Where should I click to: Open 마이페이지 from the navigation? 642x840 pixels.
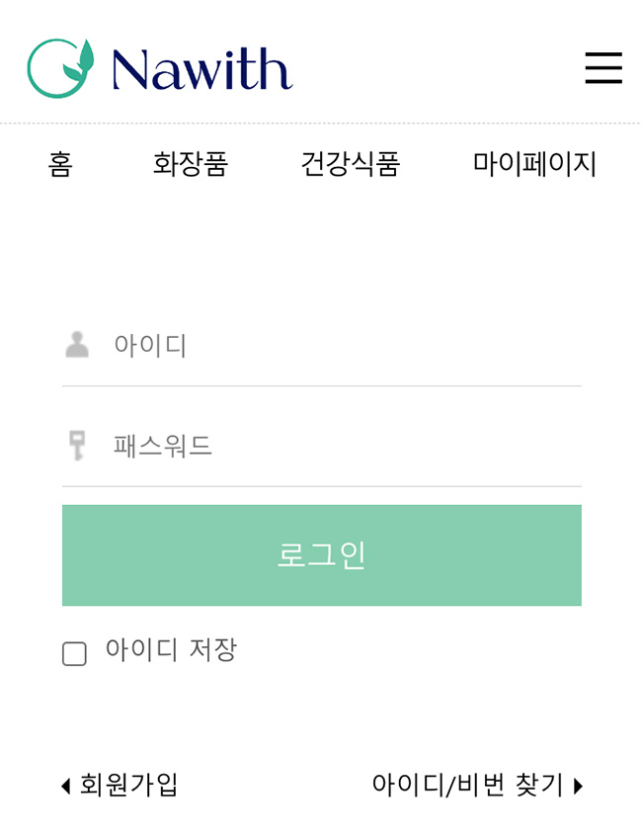click(x=534, y=164)
